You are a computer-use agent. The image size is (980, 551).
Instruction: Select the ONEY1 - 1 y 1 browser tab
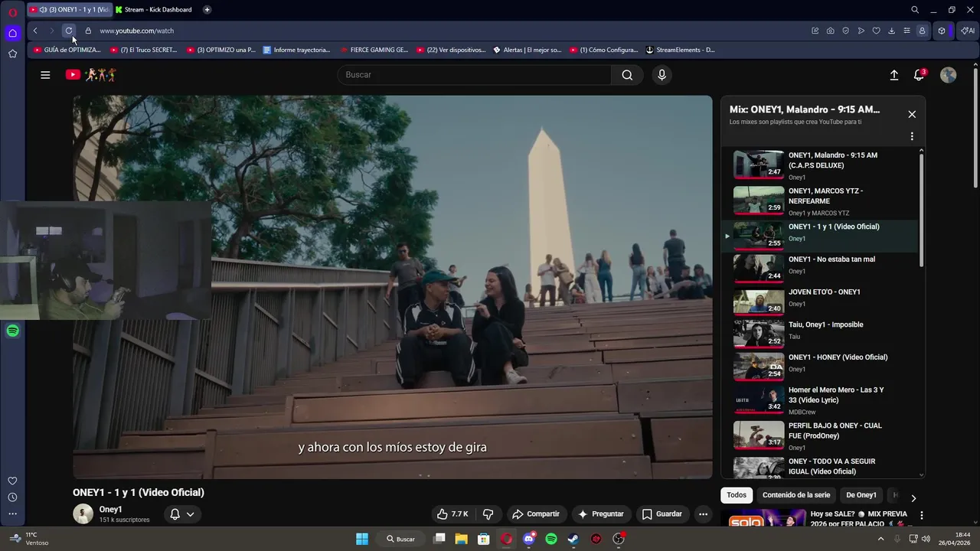tap(69, 10)
